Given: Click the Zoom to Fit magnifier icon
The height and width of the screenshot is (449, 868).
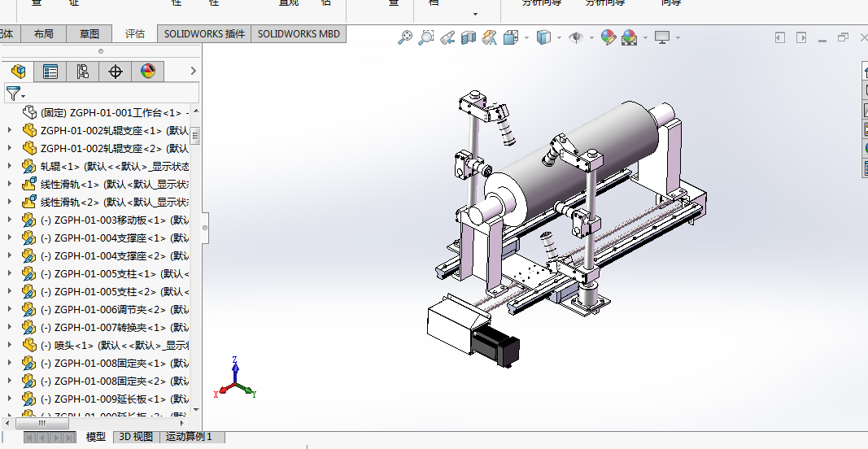Looking at the screenshot, I should 405,37.
